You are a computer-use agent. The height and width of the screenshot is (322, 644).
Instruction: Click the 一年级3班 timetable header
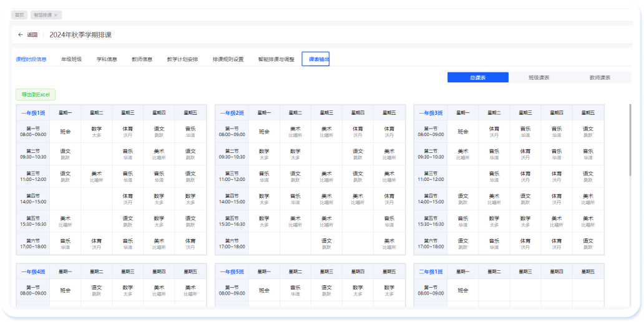[x=431, y=113]
